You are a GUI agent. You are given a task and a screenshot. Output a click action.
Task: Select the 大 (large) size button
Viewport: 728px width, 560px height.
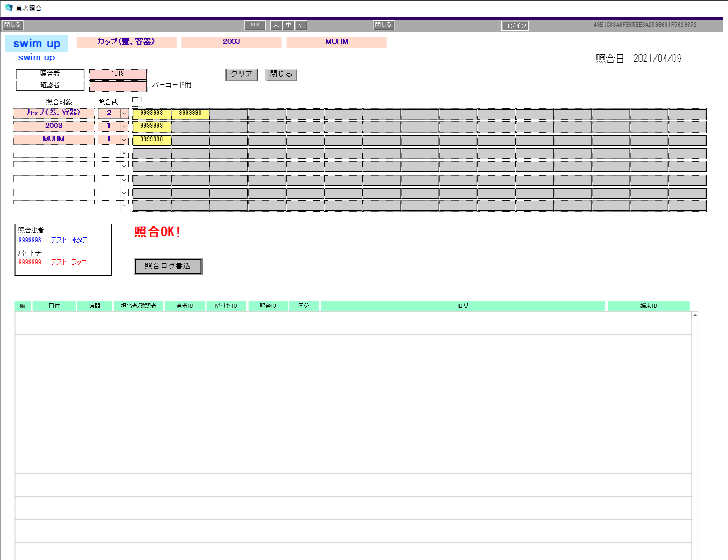coord(276,25)
